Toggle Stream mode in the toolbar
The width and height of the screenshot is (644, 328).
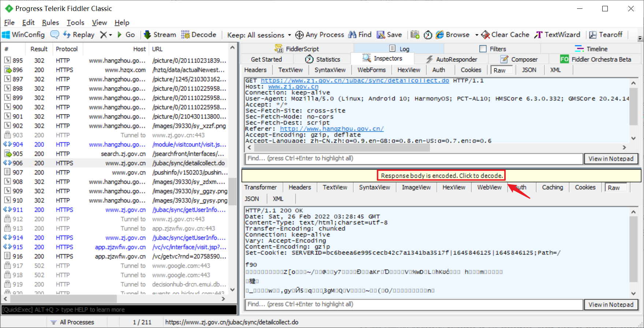[160, 35]
